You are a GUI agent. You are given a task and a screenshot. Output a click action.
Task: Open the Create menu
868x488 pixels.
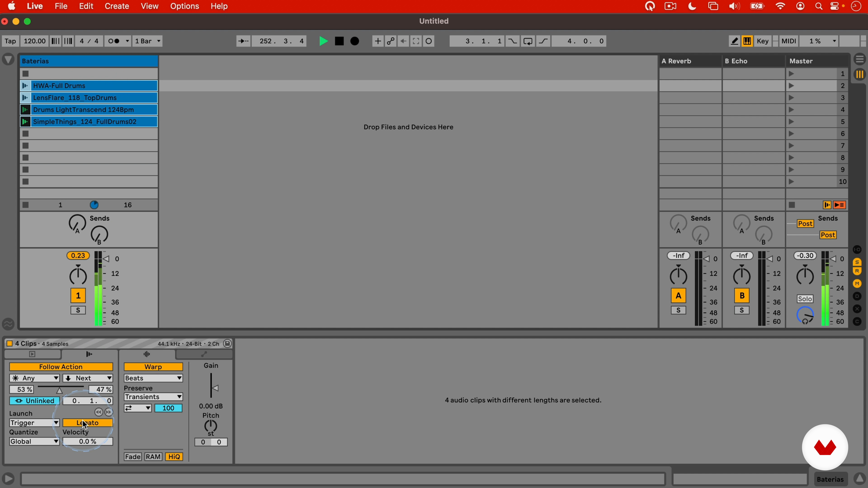pyautogui.click(x=117, y=6)
